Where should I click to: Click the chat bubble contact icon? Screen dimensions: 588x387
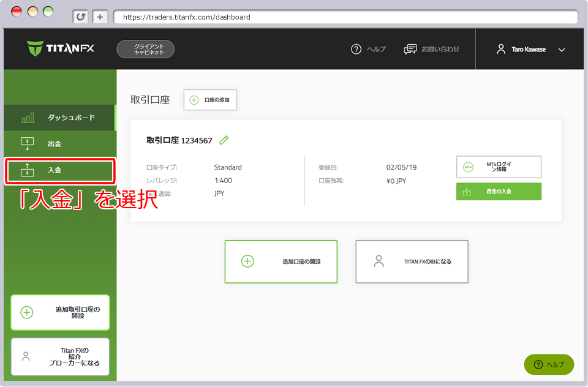coord(410,49)
